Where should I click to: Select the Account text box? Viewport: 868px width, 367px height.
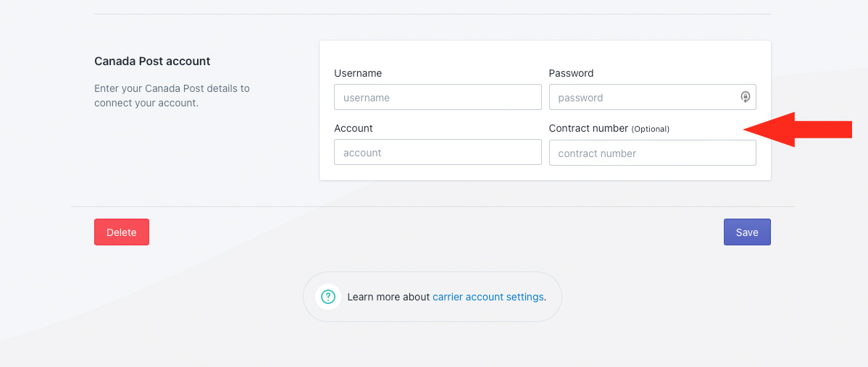438,153
